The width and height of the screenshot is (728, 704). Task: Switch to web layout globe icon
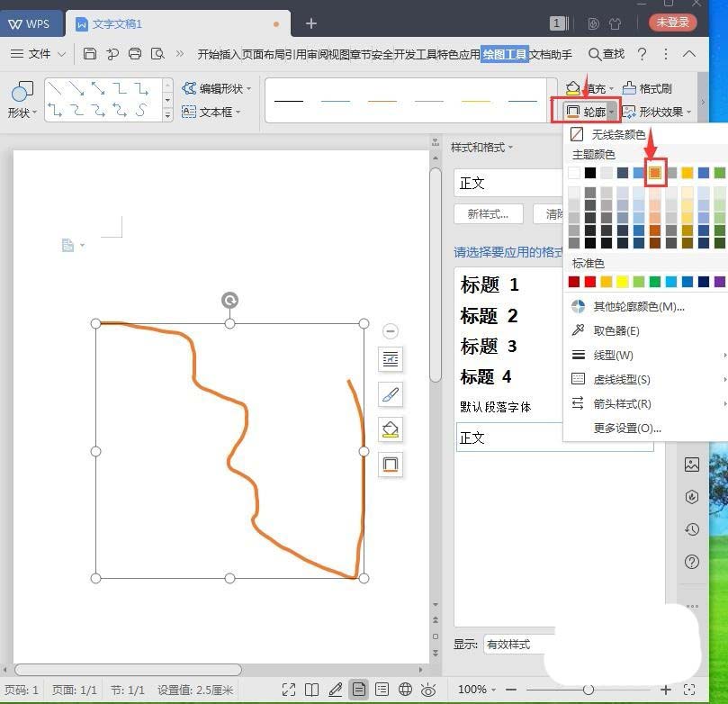tap(405, 690)
